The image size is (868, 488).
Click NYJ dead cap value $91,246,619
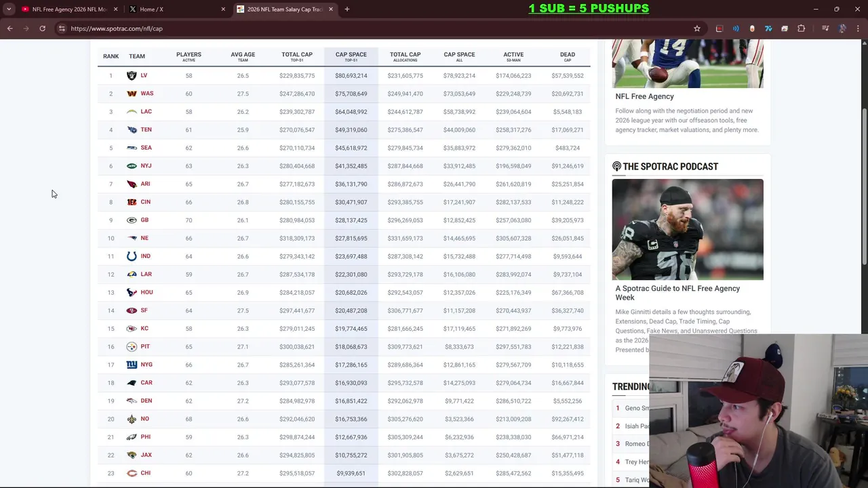(x=568, y=166)
